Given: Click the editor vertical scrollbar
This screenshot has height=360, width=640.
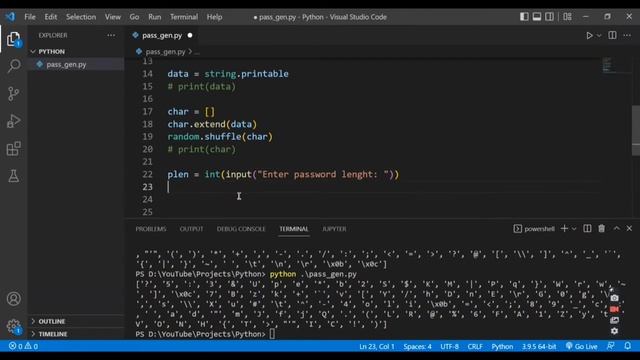Looking at the screenshot, I should pos(636,131).
